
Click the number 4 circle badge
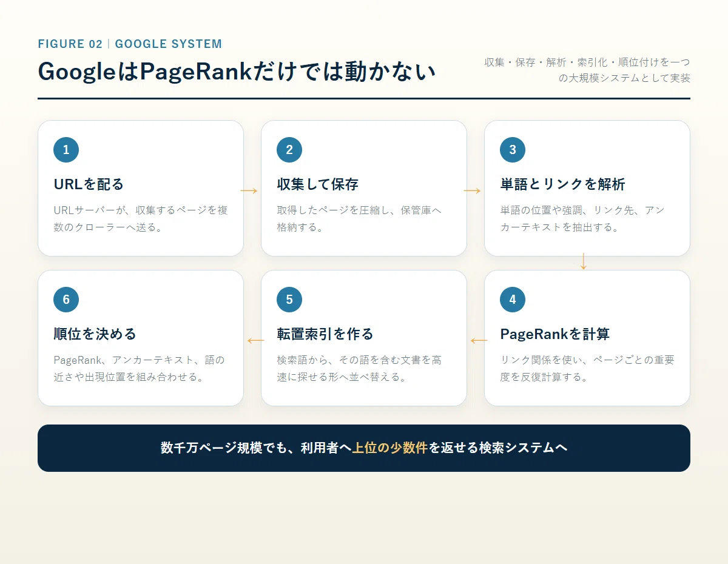513,300
